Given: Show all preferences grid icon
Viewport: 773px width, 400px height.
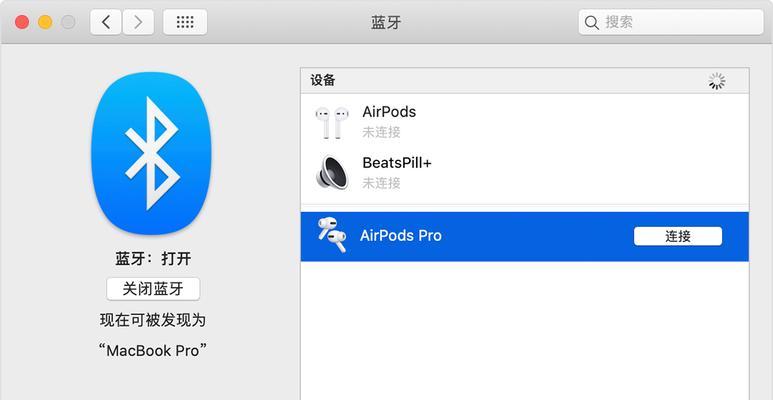Looking at the screenshot, I should (185, 22).
